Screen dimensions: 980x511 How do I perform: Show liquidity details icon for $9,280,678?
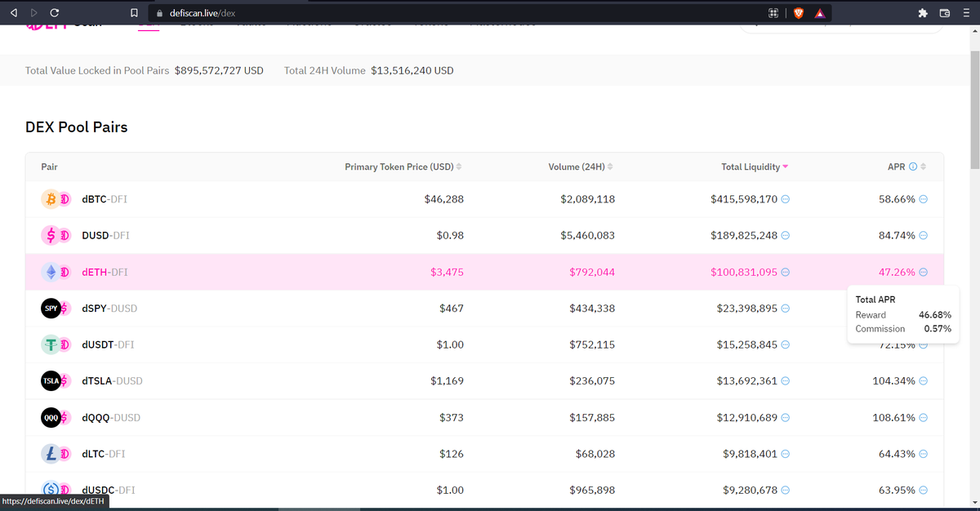[x=786, y=490]
